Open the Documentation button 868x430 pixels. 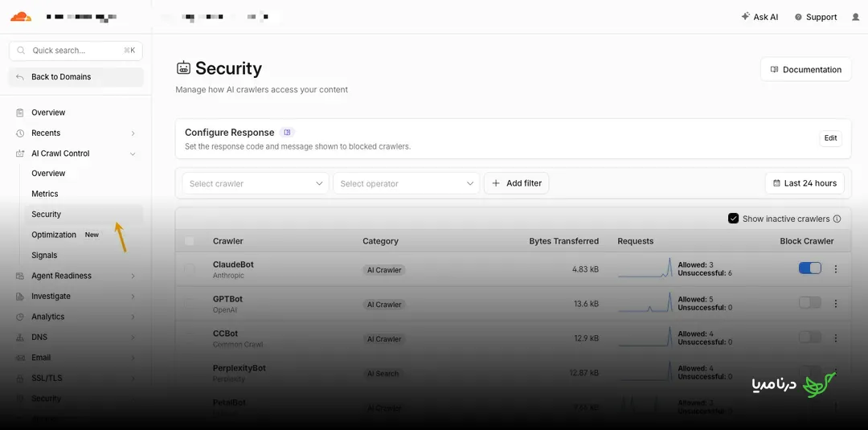pyautogui.click(x=805, y=69)
